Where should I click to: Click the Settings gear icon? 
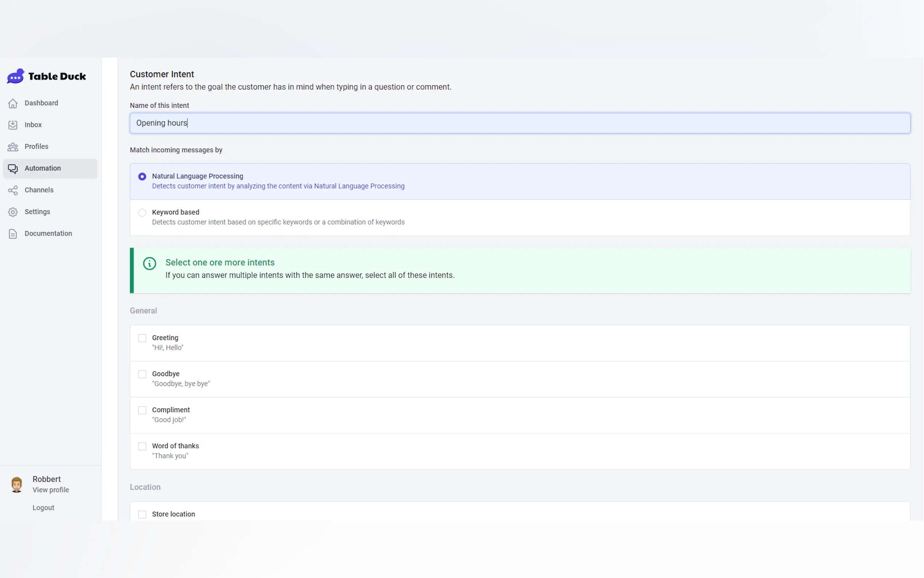[13, 212]
